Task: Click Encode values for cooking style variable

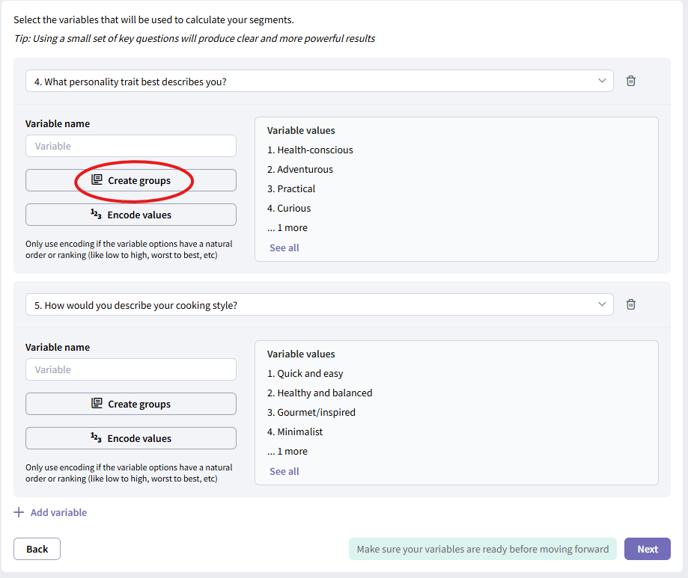Action: 131,438
